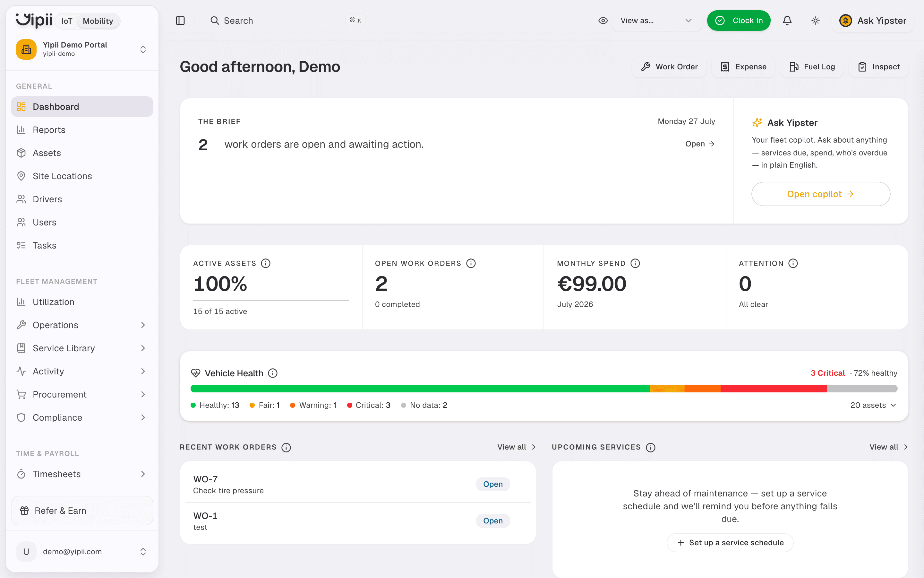Click the Active Assets info icon
924x578 pixels.
266,263
